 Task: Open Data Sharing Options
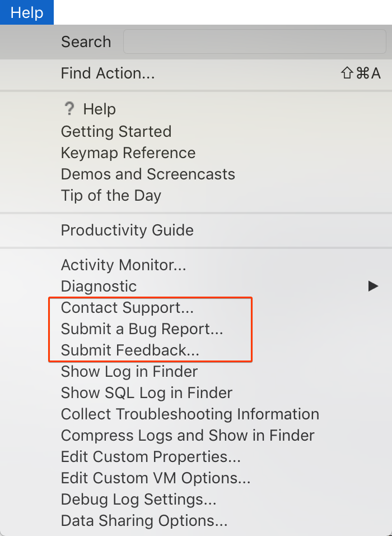tap(196, 521)
